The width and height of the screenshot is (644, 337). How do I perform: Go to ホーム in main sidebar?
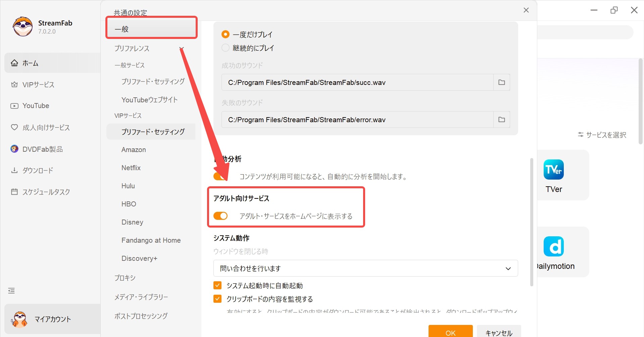pyautogui.click(x=52, y=63)
